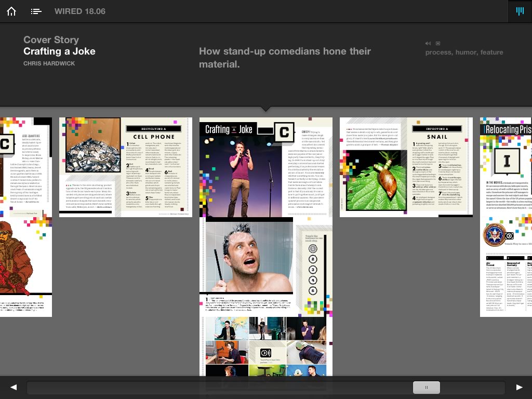Tap the play audio icon in photo grid
The width and height of the screenshot is (532, 399).
click(265, 353)
